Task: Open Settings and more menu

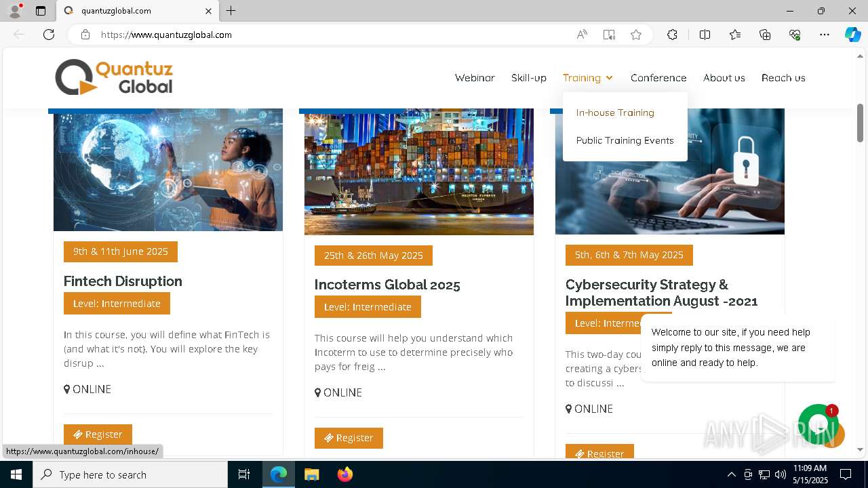Action: [x=825, y=35]
